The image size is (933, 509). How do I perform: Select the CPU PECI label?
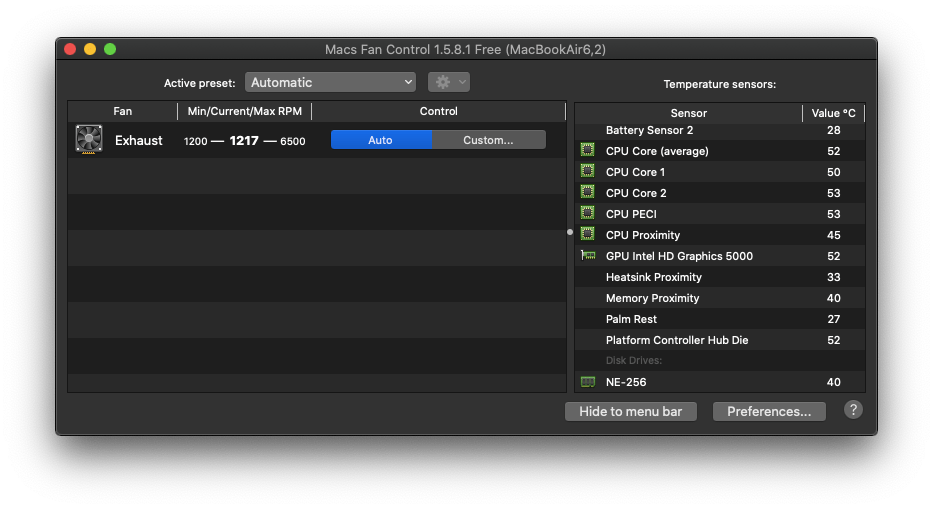[631, 214]
